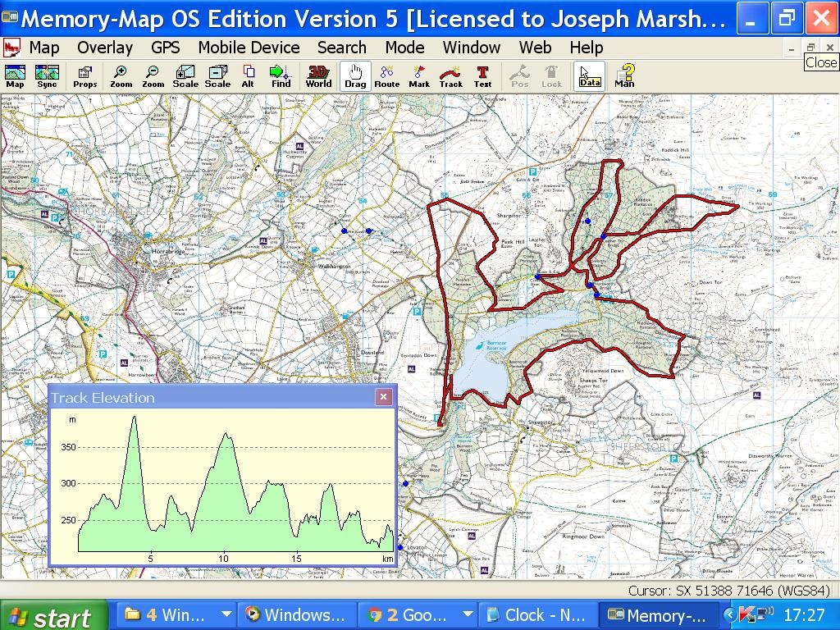
Task: Click the Sync maps icon
Action: 47,76
